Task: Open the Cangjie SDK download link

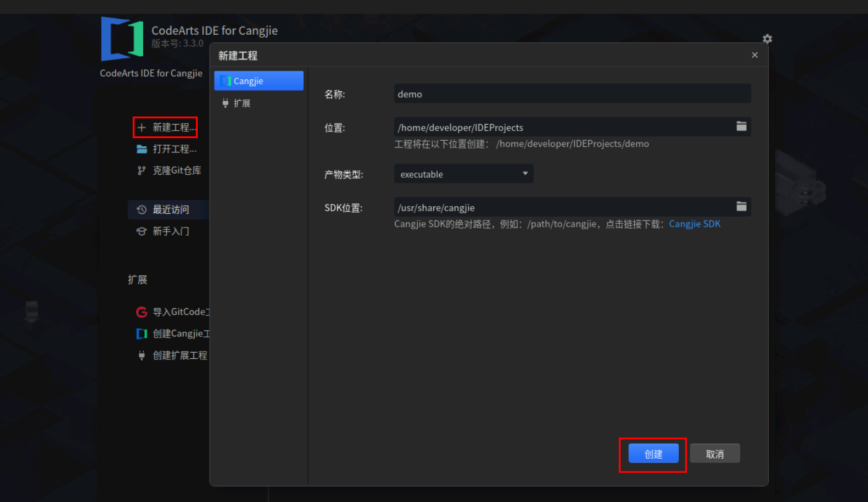Action: 694,224
